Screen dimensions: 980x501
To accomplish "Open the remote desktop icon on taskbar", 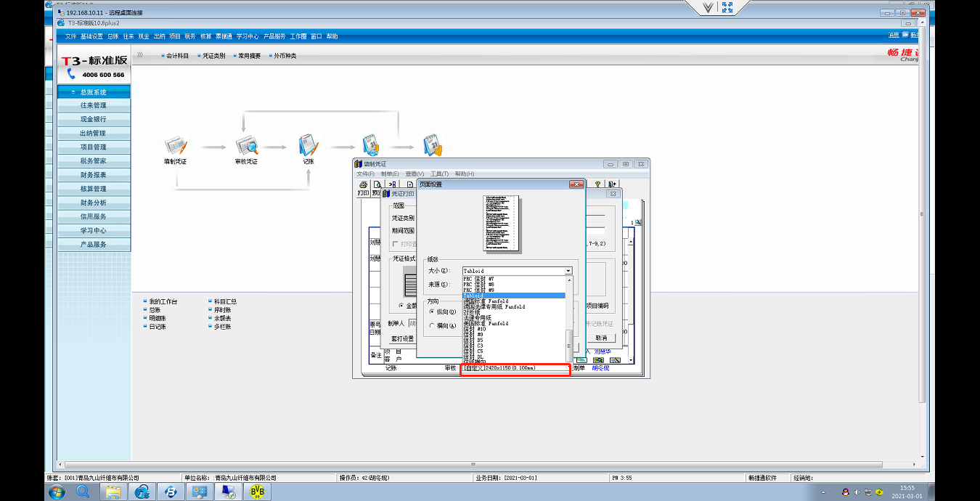I will coord(229,492).
